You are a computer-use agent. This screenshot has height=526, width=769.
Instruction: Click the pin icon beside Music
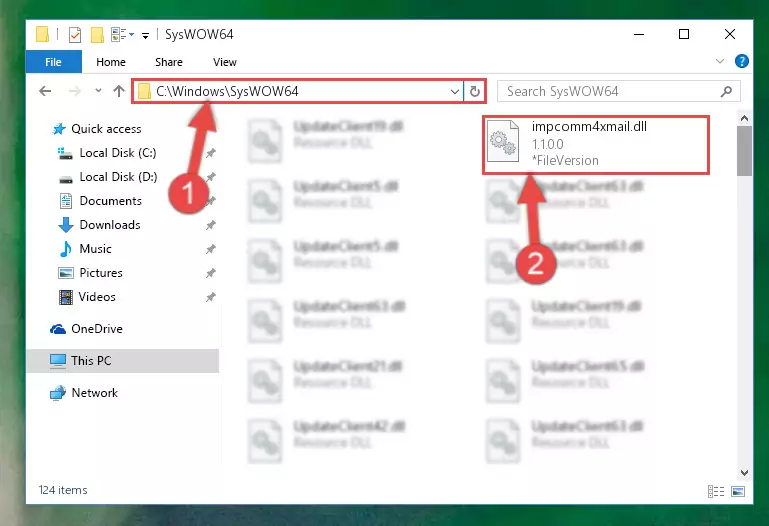point(210,249)
